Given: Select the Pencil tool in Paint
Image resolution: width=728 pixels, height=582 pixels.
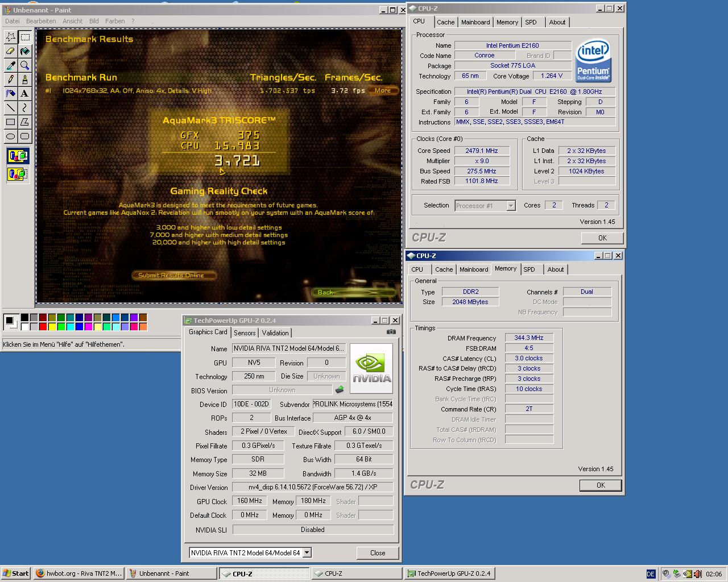Looking at the screenshot, I should (11, 80).
